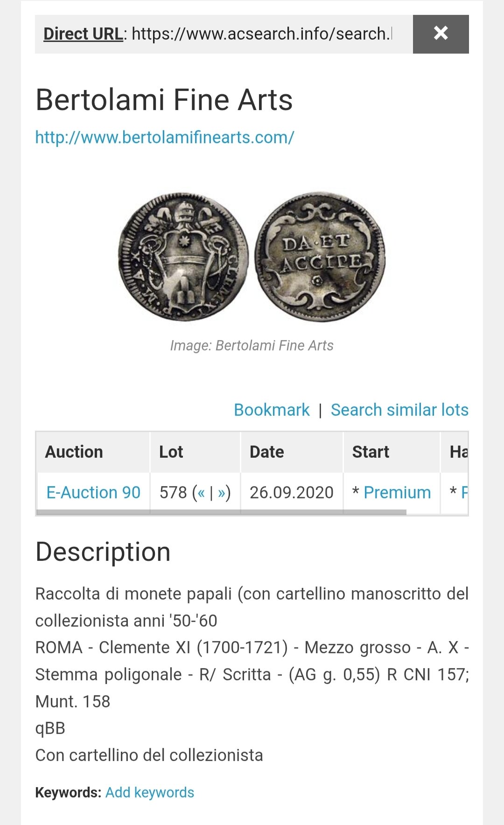Click the Bertolami Fine Arts heading
Screen dimensions: 504x825
click(x=164, y=100)
